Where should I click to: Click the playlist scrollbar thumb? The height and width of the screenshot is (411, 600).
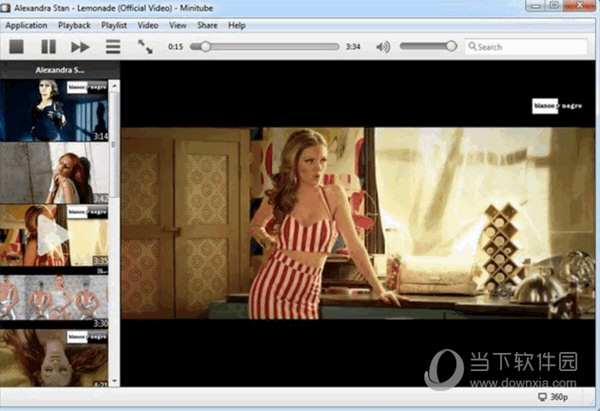click(x=114, y=144)
